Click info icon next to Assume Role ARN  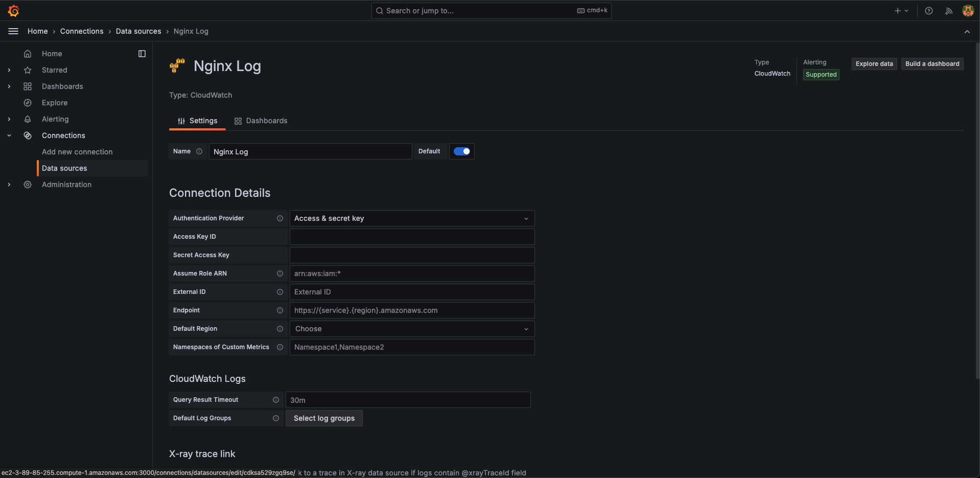(280, 274)
